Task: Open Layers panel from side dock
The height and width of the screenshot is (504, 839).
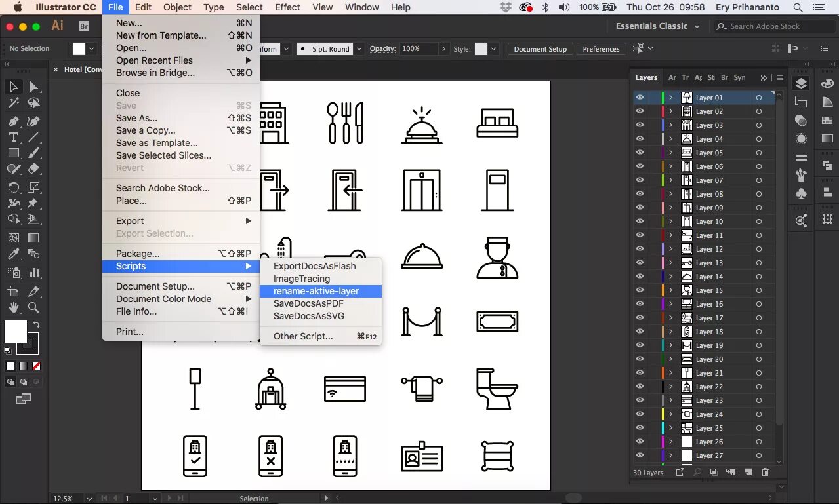Action: pos(801,84)
